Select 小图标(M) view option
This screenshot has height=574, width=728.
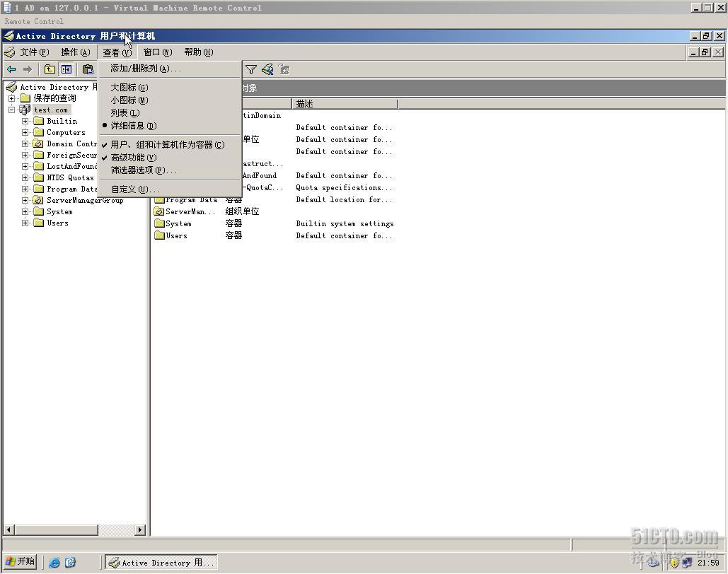click(170, 100)
